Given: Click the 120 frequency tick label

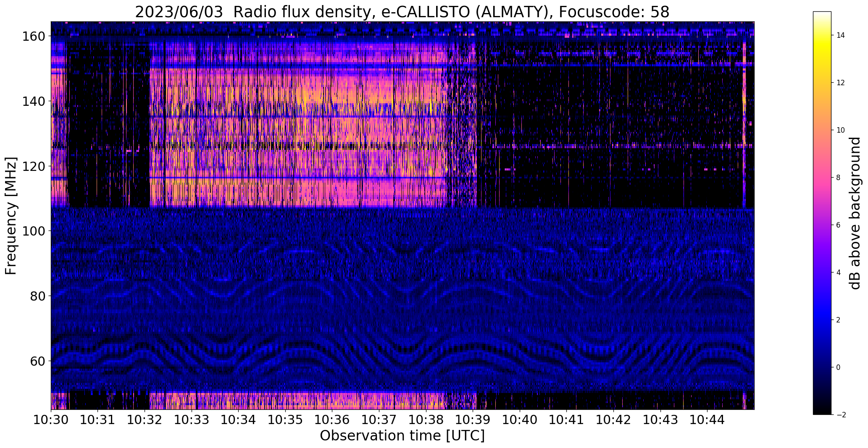Looking at the screenshot, I should click(x=33, y=166).
